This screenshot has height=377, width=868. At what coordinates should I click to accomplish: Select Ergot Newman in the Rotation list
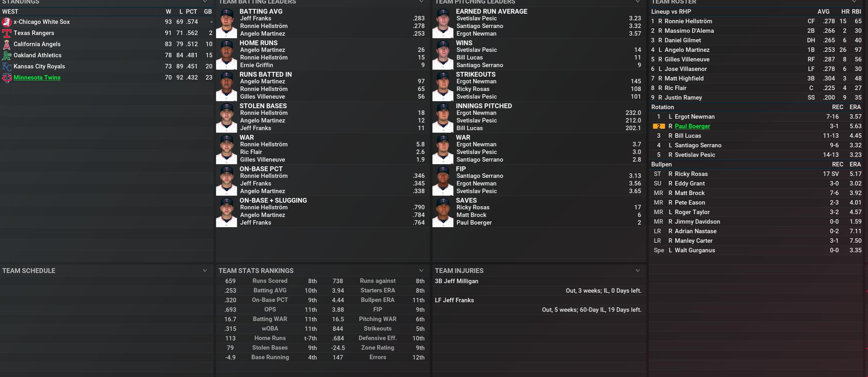(x=694, y=117)
